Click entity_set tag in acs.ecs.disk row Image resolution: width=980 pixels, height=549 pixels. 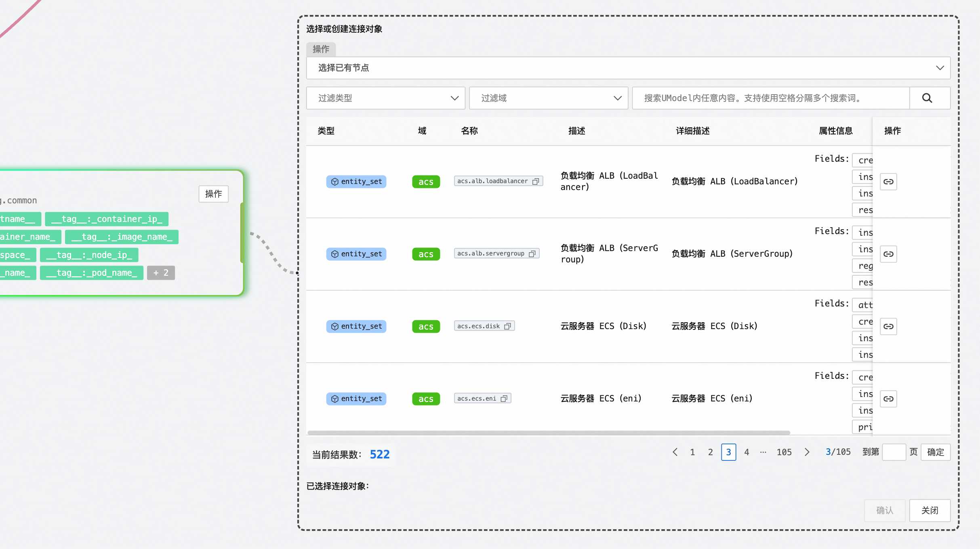(x=356, y=326)
